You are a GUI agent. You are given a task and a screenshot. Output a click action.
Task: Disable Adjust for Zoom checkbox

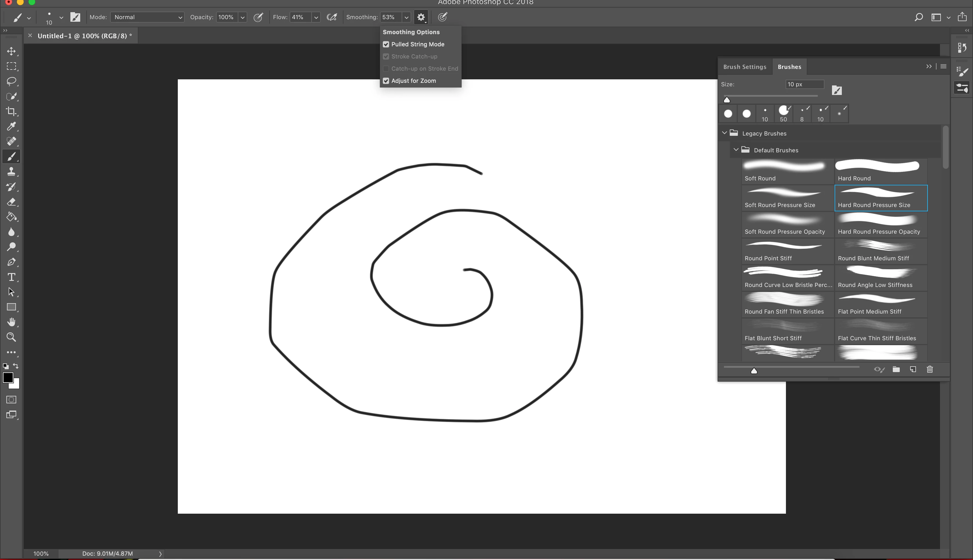point(386,81)
